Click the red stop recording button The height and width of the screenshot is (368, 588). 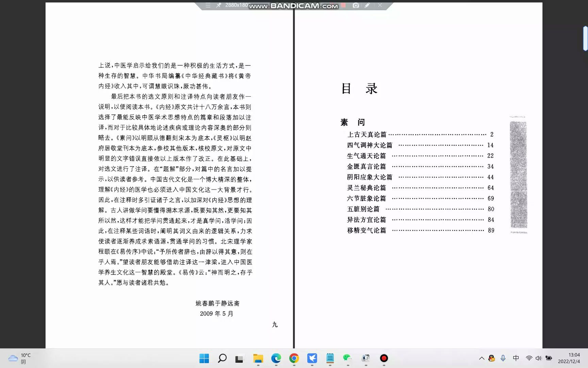tap(344, 5)
